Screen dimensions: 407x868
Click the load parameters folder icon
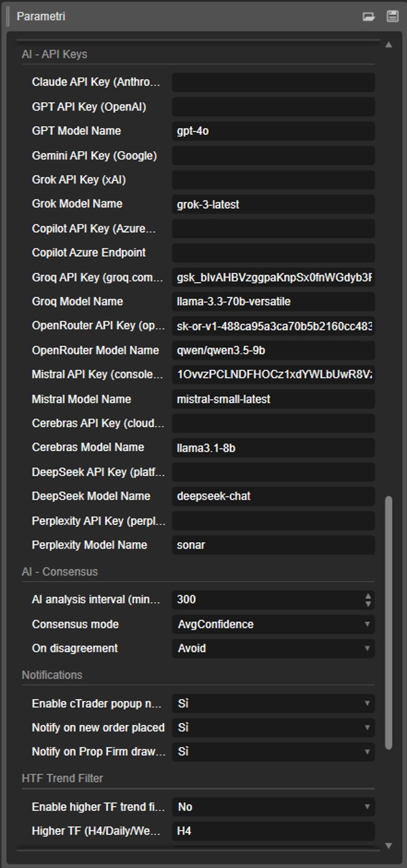click(x=368, y=16)
